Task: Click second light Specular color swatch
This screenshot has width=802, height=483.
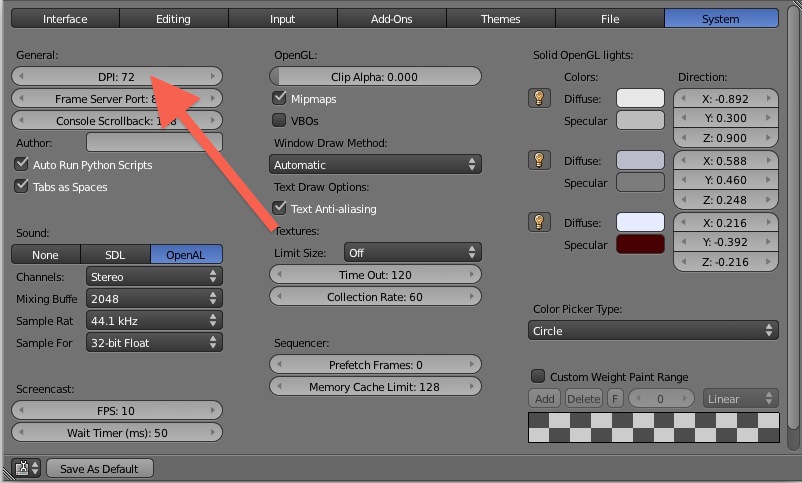Action: (x=640, y=182)
